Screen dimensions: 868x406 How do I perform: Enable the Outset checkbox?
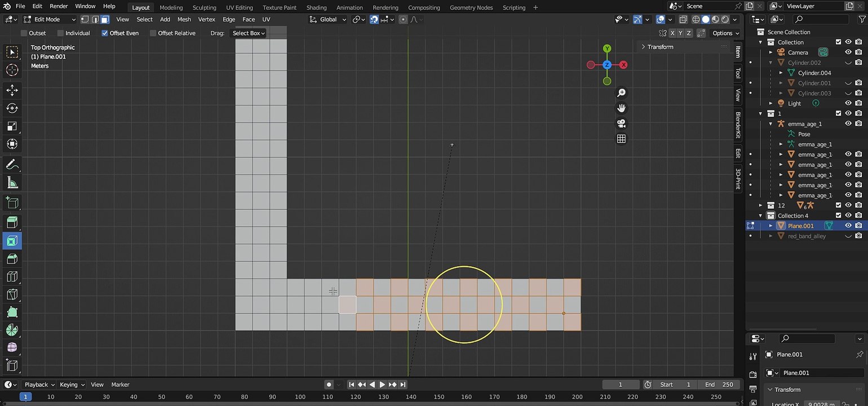[24, 33]
